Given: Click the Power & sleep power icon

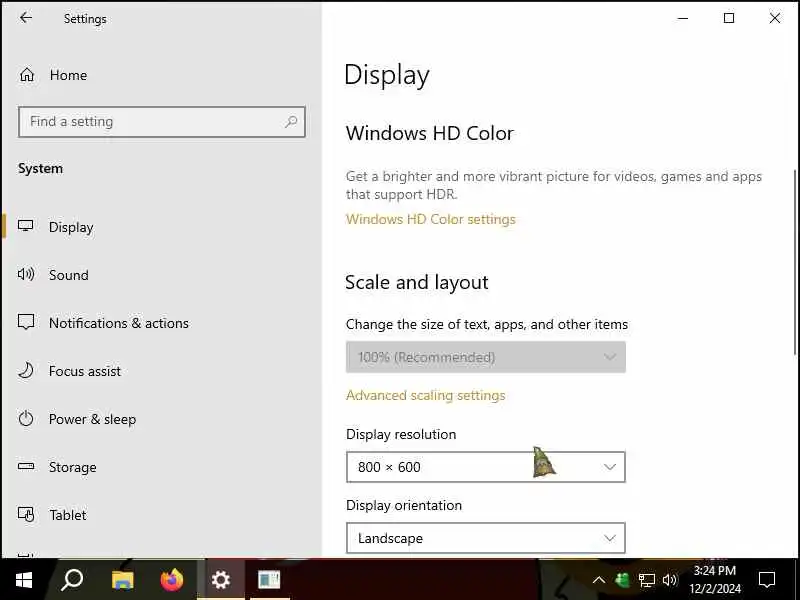Looking at the screenshot, I should click(26, 418).
